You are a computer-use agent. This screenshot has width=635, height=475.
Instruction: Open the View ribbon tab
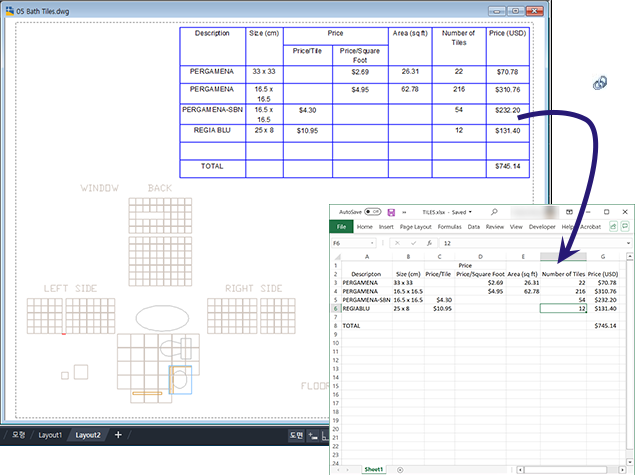click(516, 227)
